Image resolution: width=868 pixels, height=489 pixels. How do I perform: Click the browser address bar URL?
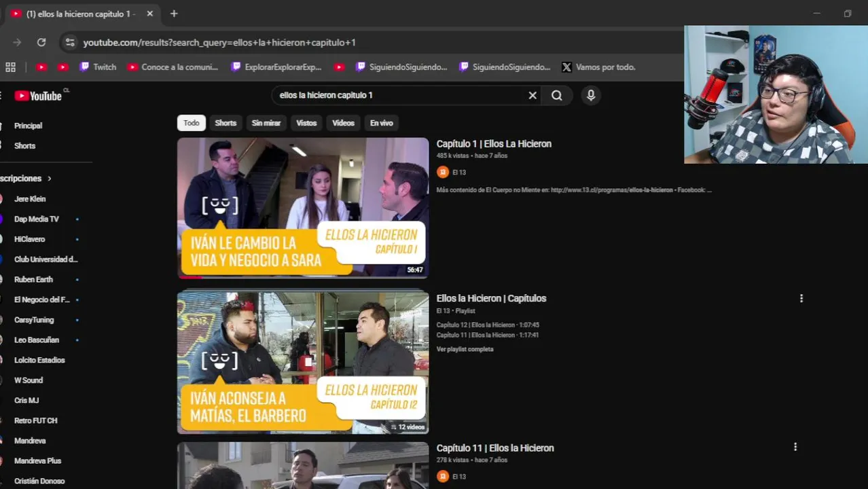(219, 42)
